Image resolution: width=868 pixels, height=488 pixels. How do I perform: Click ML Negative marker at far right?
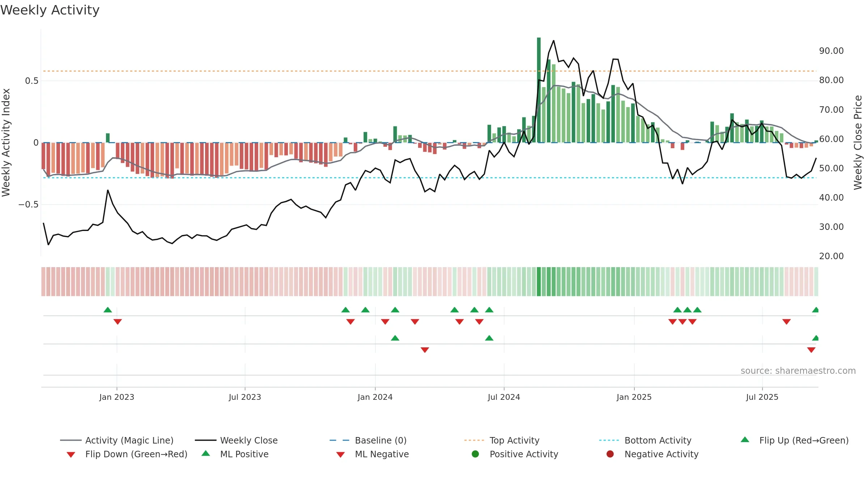tap(811, 350)
